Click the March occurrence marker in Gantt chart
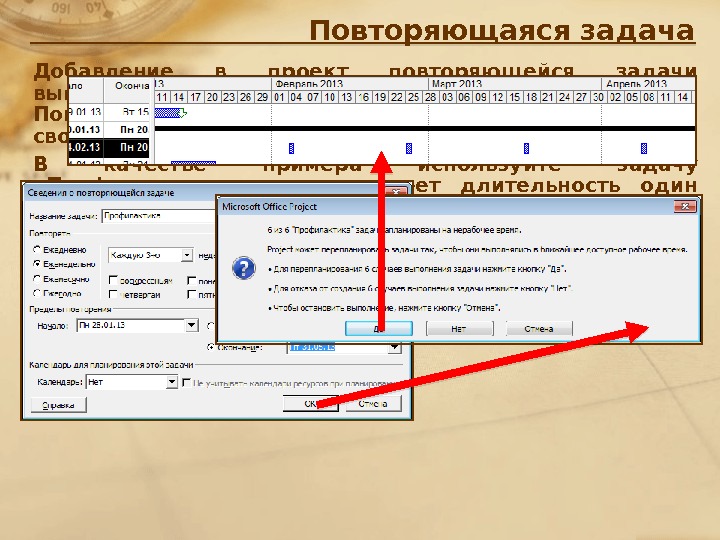Screen dimensions: 720x540 pos(526,148)
